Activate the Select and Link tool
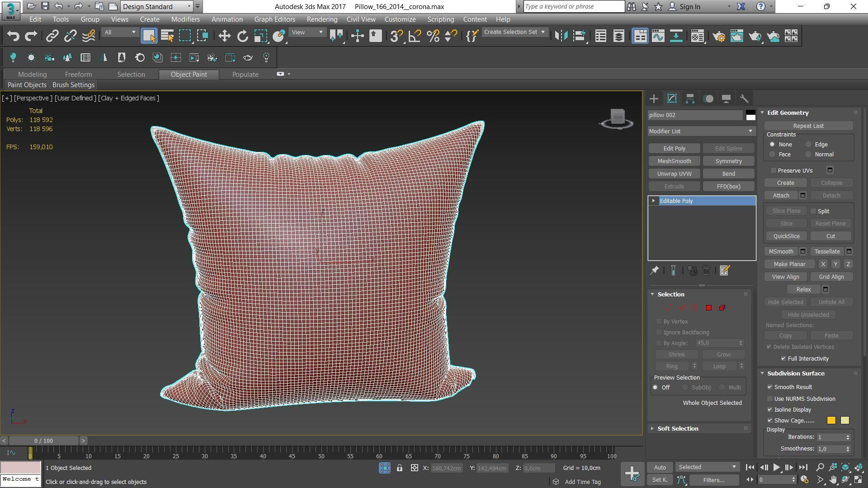This screenshot has width=868, height=488. (52, 36)
